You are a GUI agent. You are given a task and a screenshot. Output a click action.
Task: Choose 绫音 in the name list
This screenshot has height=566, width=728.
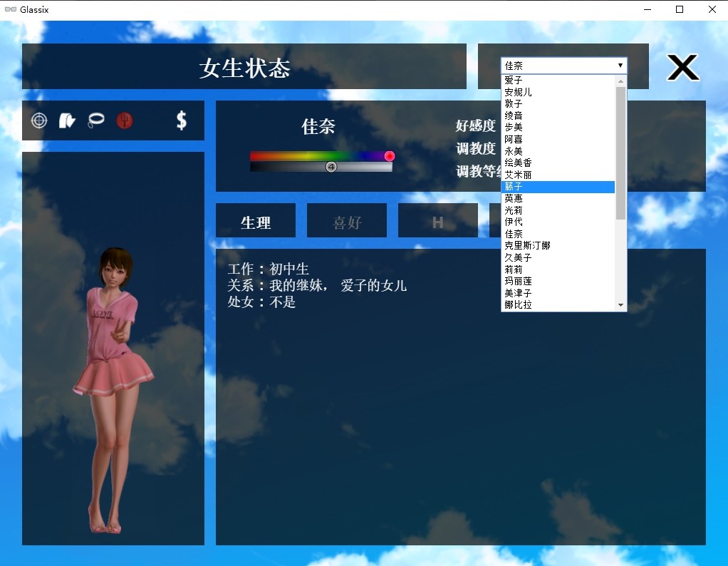click(558, 115)
